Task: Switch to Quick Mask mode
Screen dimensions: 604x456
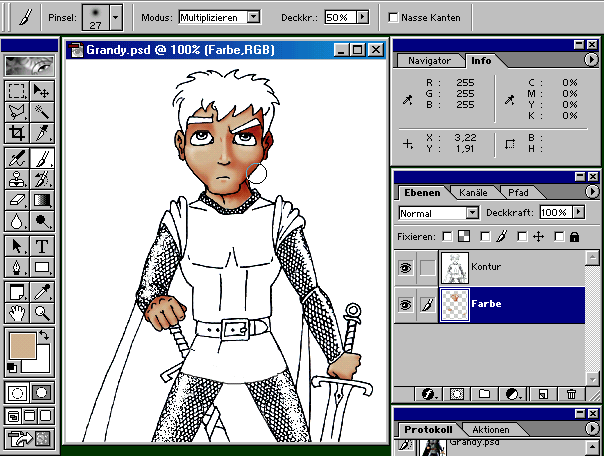Action: (x=42, y=393)
